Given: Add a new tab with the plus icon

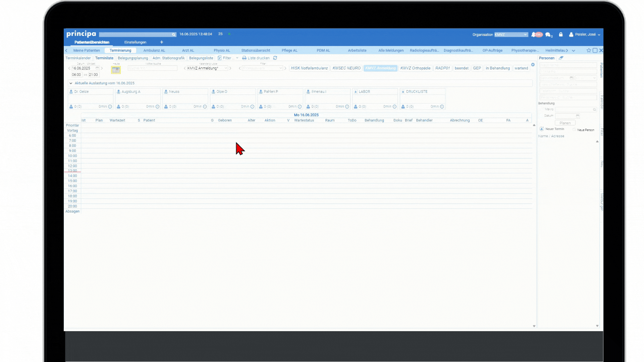Looking at the screenshot, I should tap(162, 42).
